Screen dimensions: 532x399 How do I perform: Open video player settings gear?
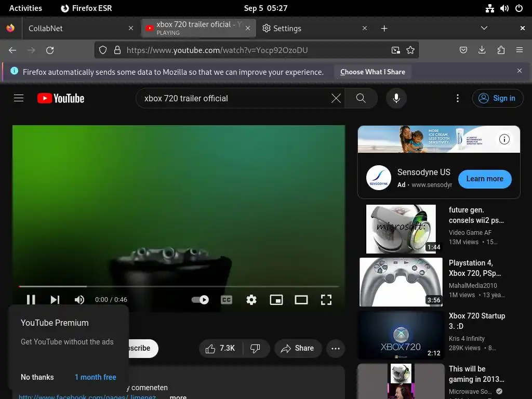pos(251,300)
